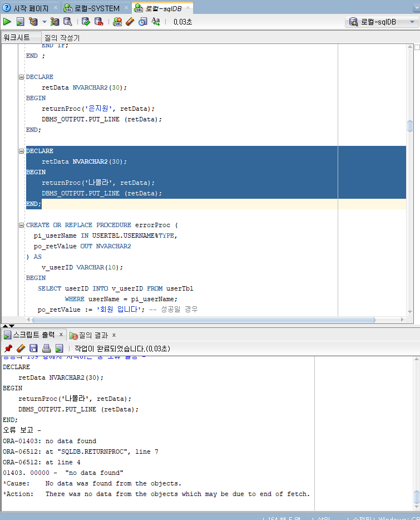Close the 로컬-SYSTEM tab
Viewport: 420px width, 520px height.
coord(126,7)
